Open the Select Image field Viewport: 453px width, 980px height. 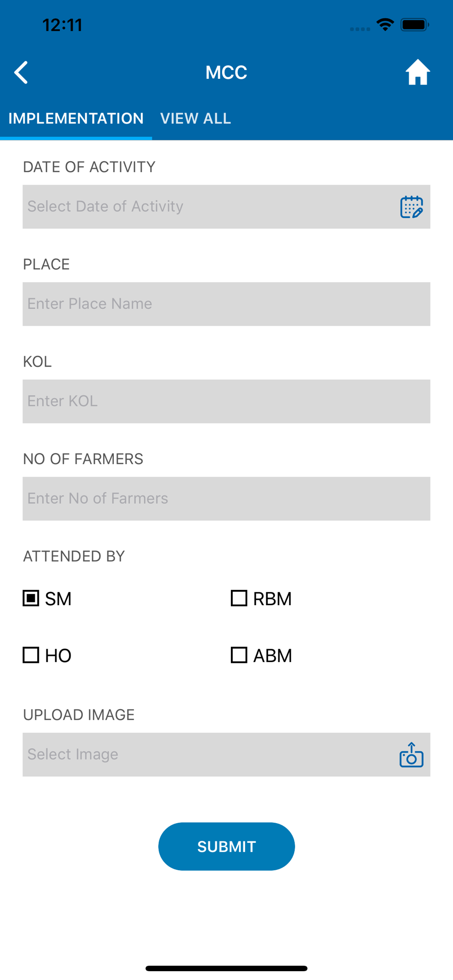click(206, 755)
